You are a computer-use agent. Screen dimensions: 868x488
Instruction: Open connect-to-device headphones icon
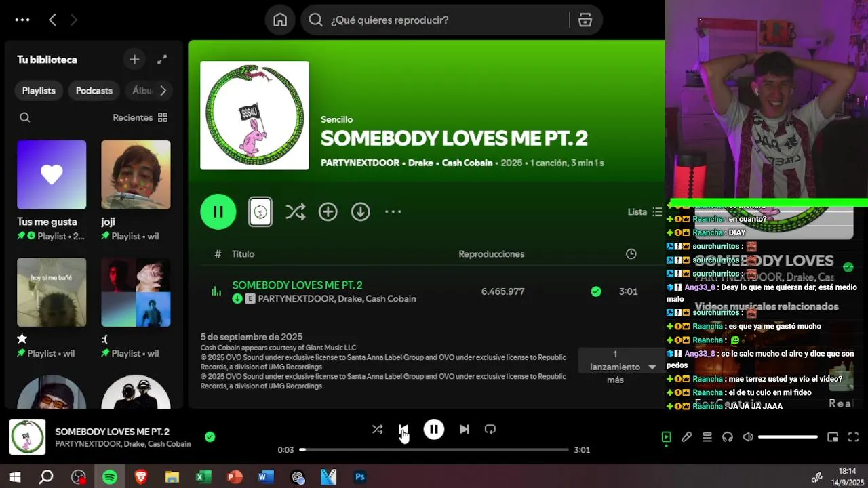[728, 437]
